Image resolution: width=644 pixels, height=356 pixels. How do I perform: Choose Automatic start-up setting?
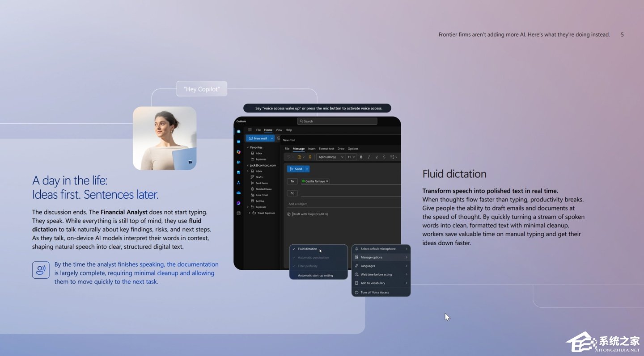click(x=318, y=275)
